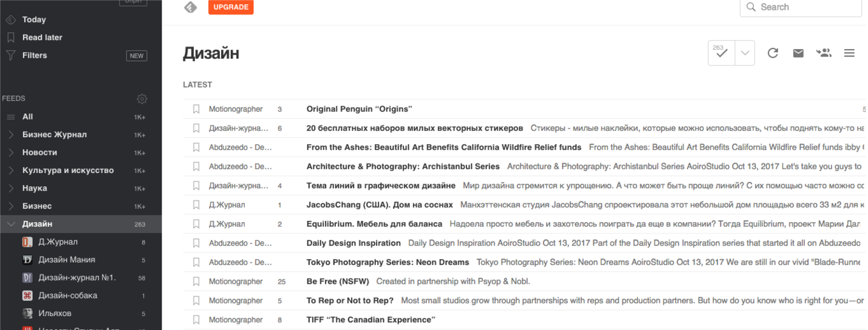Click the LATEST section heading
Image resolution: width=868 pixels, height=330 pixels.
pyautogui.click(x=197, y=85)
